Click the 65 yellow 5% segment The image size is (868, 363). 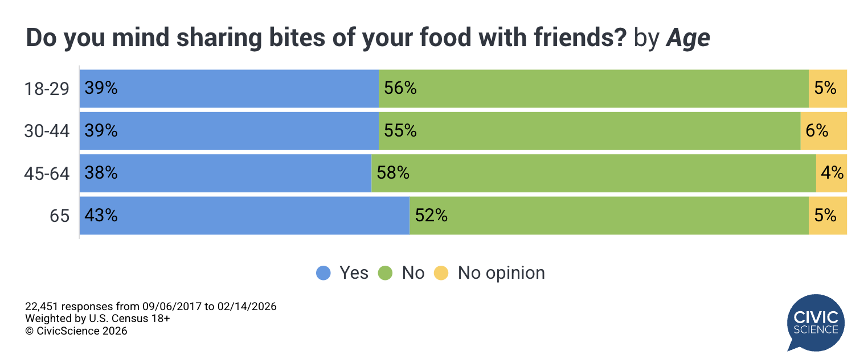828,216
